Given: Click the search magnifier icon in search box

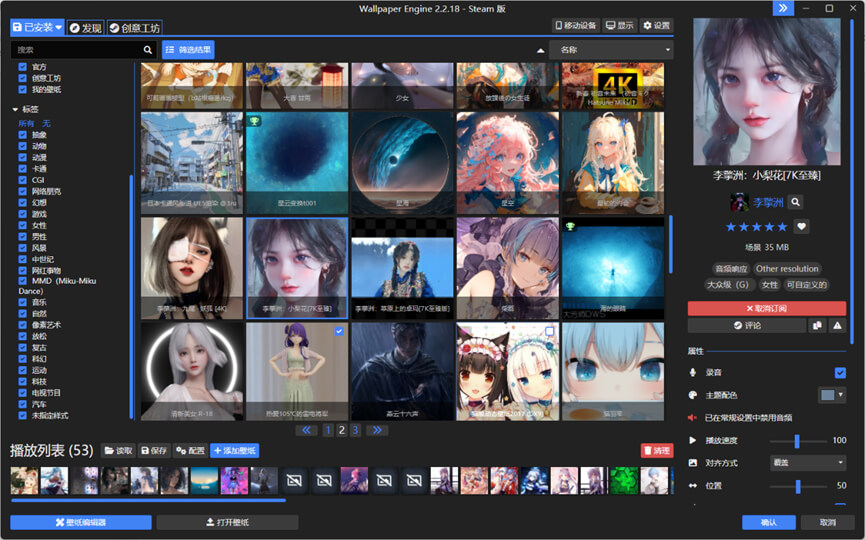Looking at the screenshot, I should [x=148, y=49].
